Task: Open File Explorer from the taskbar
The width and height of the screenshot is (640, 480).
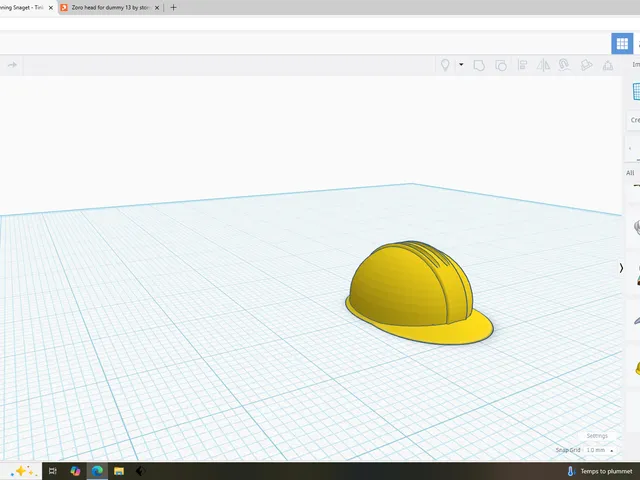Action: click(119, 471)
